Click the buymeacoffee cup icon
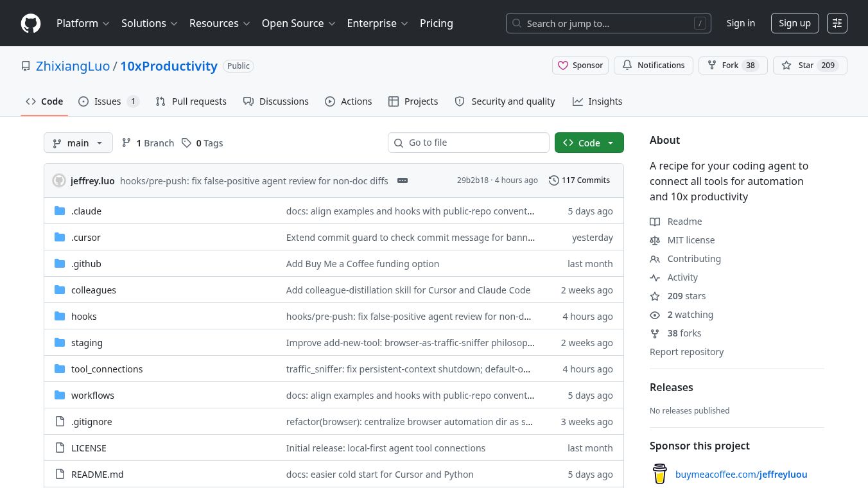 pyautogui.click(x=660, y=475)
